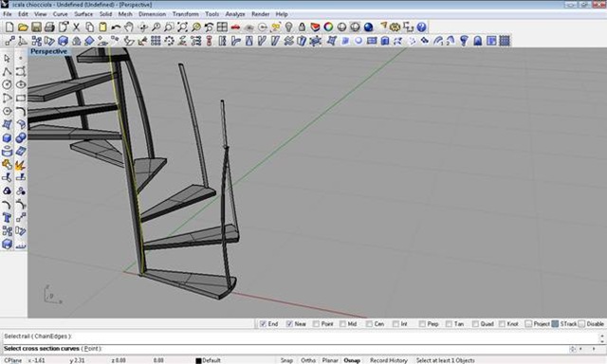Viewport: 607px width, 364px height.
Task: Select the Rectangle tool in sidebar
Action: (21, 98)
